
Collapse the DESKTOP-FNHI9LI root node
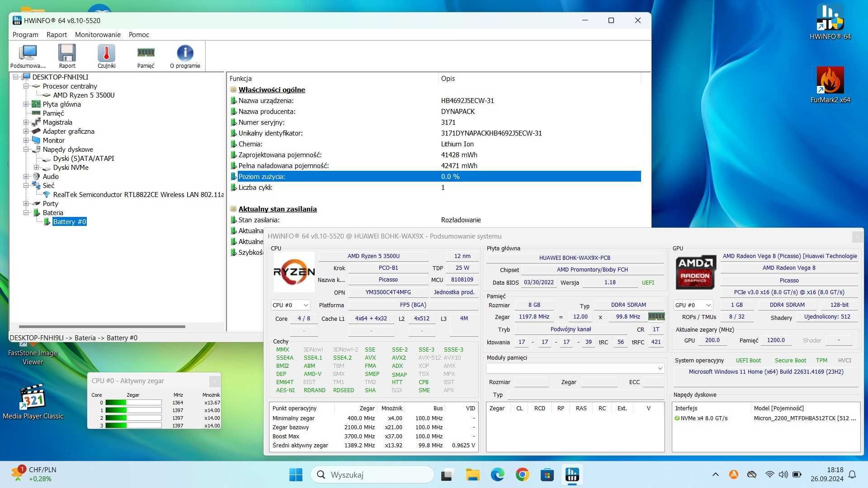[16, 77]
